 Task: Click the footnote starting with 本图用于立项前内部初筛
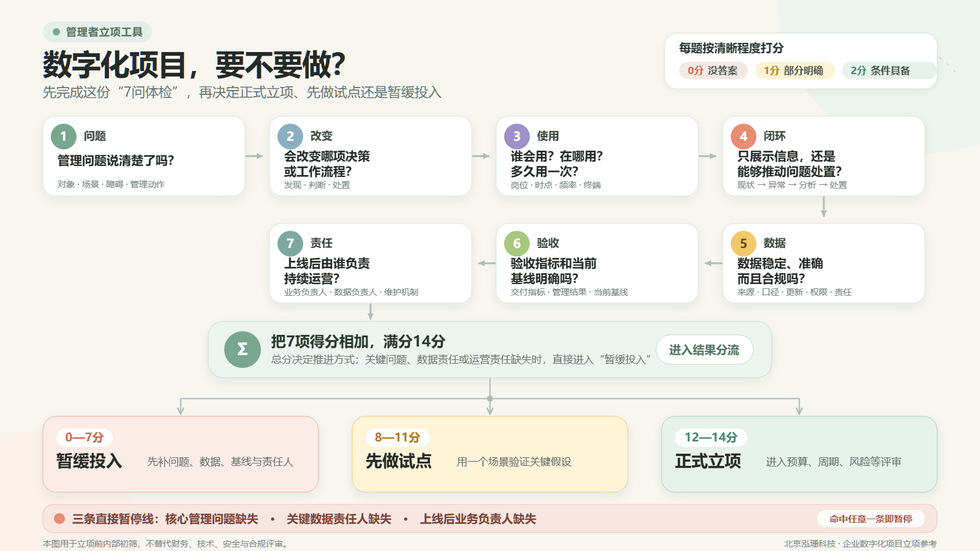point(167,544)
